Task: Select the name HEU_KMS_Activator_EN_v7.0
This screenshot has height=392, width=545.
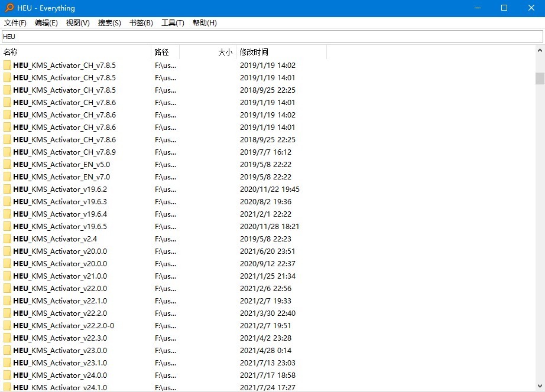Action: 61,177
